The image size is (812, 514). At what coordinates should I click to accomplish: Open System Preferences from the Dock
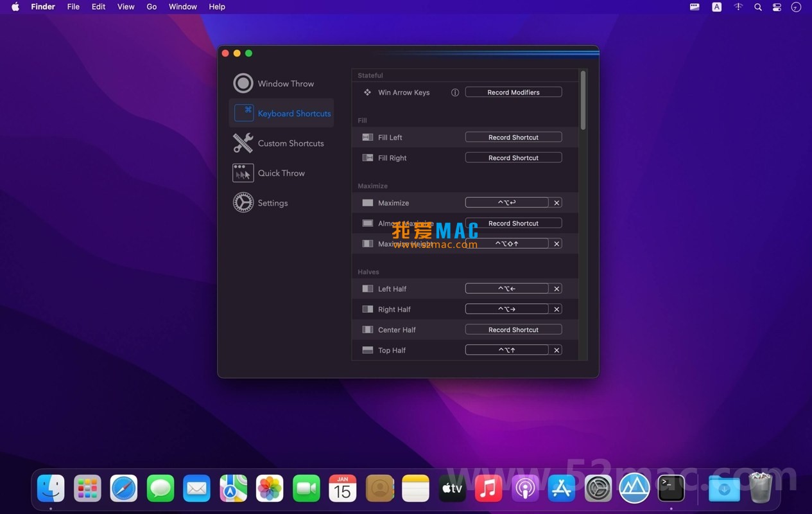598,488
